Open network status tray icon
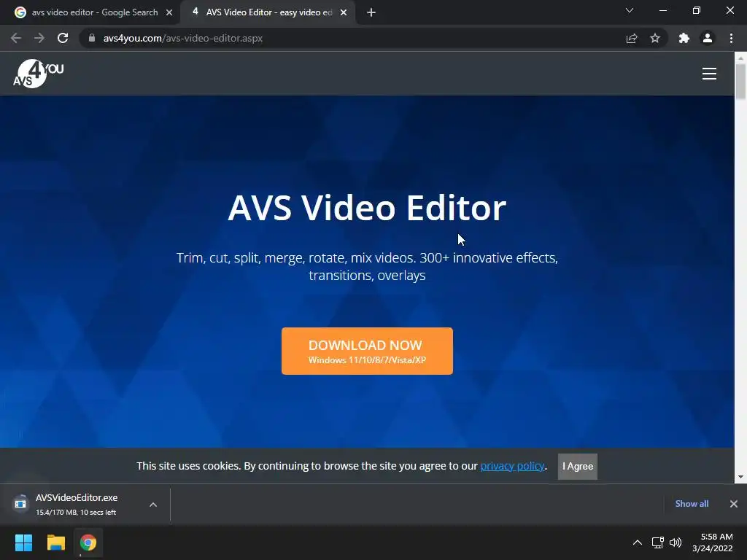 [x=657, y=542]
